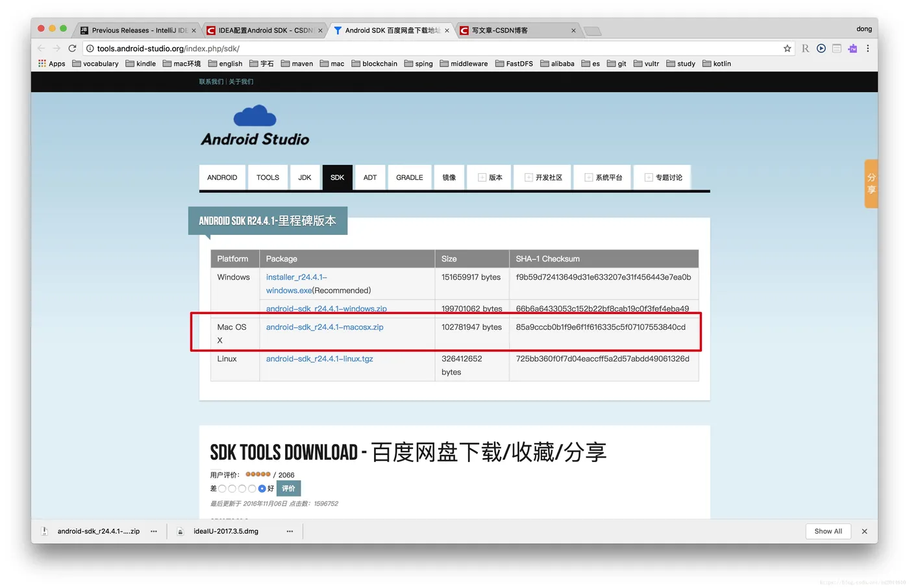The image size is (909, 588).
Task: Go forward using the browser forward arrow
Action: tap(56, 49)
